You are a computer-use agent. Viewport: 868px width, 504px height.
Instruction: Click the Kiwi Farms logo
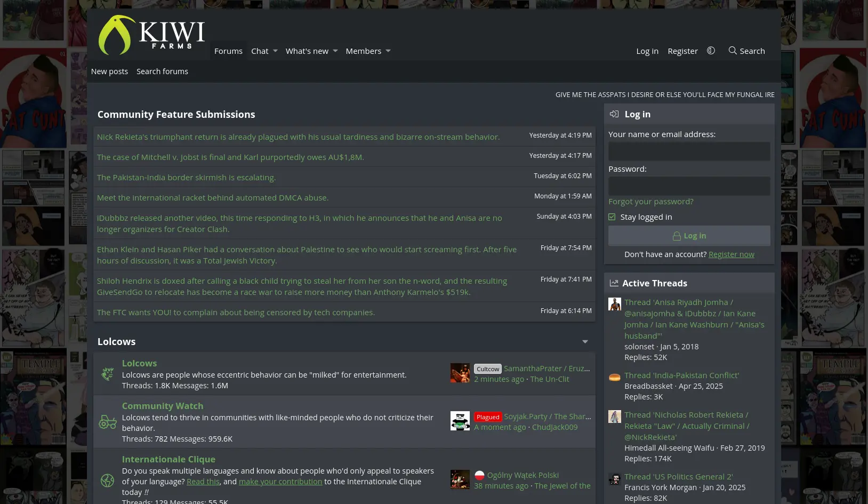[x=151, y=35]
